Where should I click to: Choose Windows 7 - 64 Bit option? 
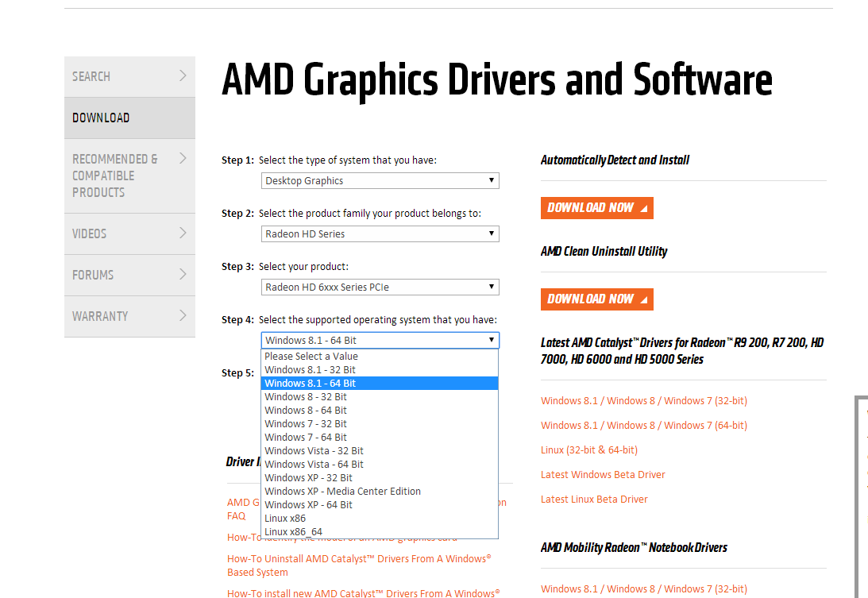[x=380, y=438]
